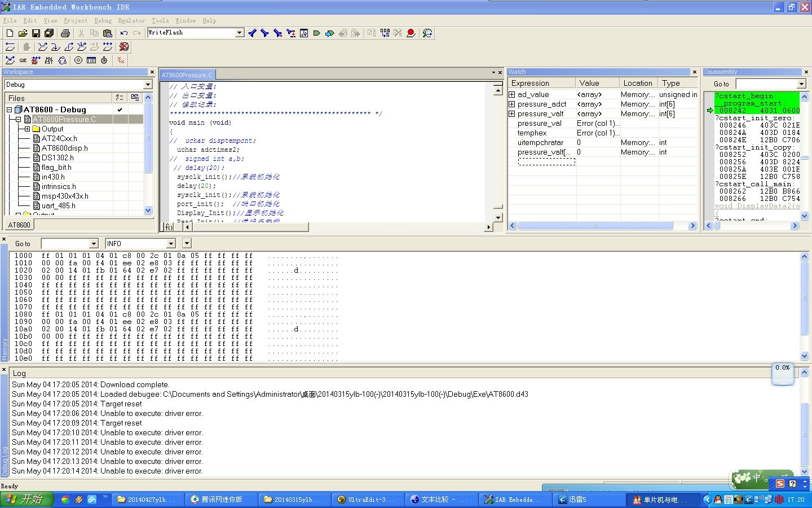Click the Step Over debug icon

pyautogui.click(x=43, y=47)
